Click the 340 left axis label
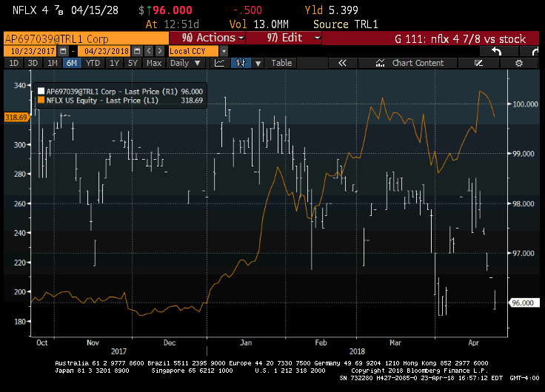The image size is (545, 392). pos(19,85)
